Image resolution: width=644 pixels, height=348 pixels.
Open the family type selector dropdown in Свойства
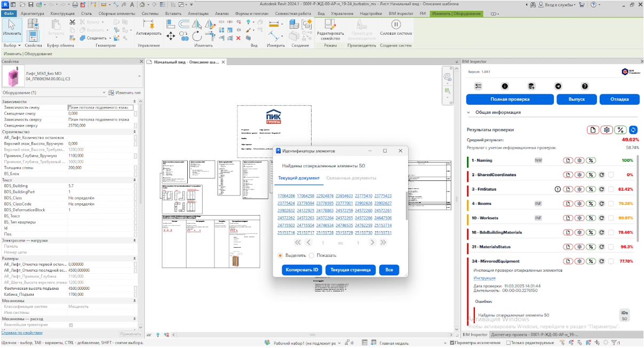pyautogui.click(x=139, y=76)
